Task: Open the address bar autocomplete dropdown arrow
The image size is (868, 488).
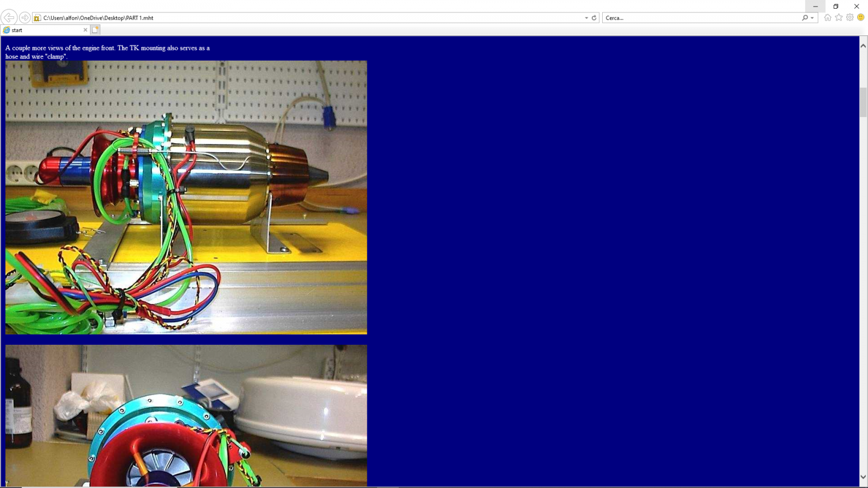Action: pyautogui.click(x=586, y=18)
